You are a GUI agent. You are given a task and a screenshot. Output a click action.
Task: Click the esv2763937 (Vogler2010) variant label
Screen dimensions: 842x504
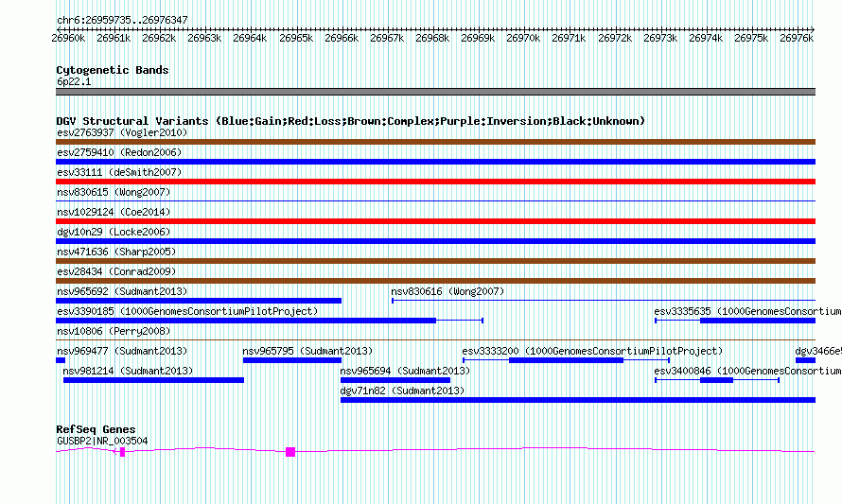122,132
